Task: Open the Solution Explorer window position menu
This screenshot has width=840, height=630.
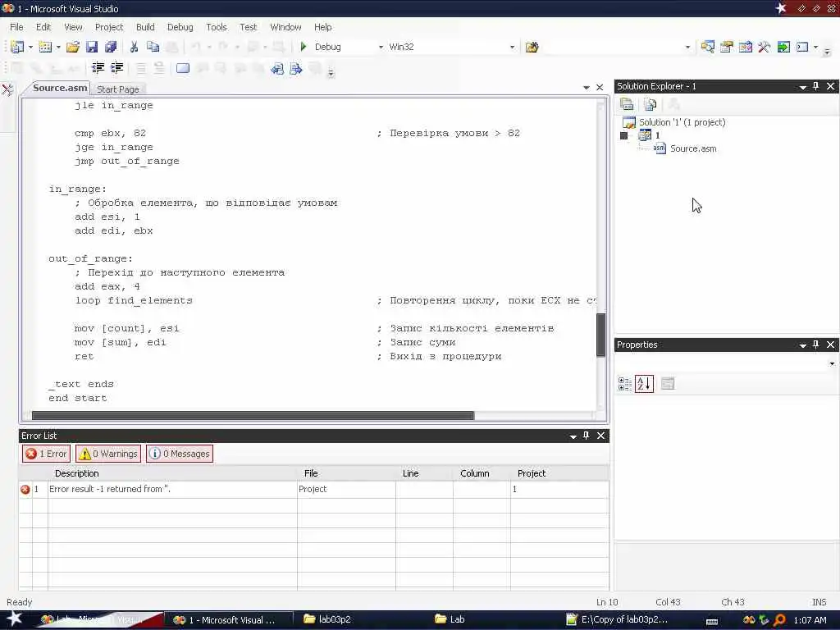Action: coord(802,87)
